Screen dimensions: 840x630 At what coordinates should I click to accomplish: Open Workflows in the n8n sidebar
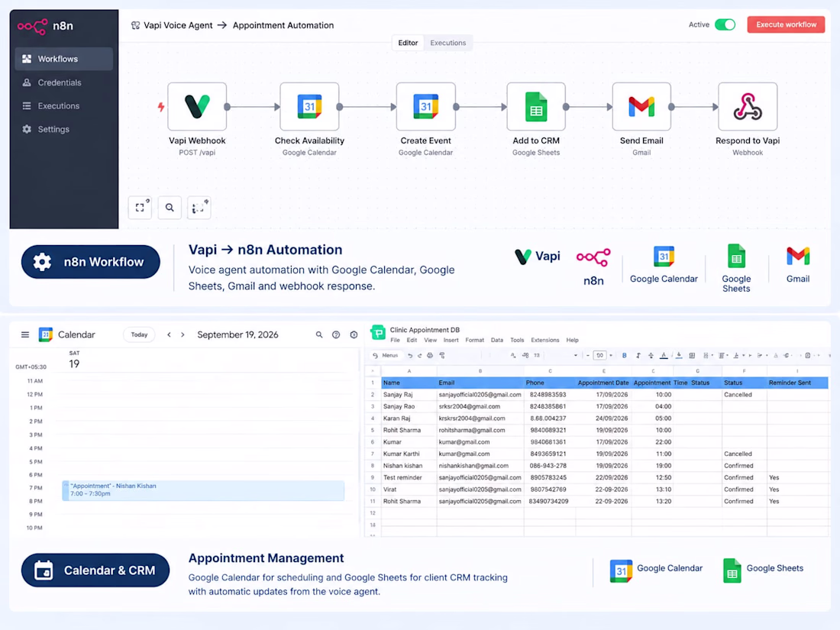63,59
